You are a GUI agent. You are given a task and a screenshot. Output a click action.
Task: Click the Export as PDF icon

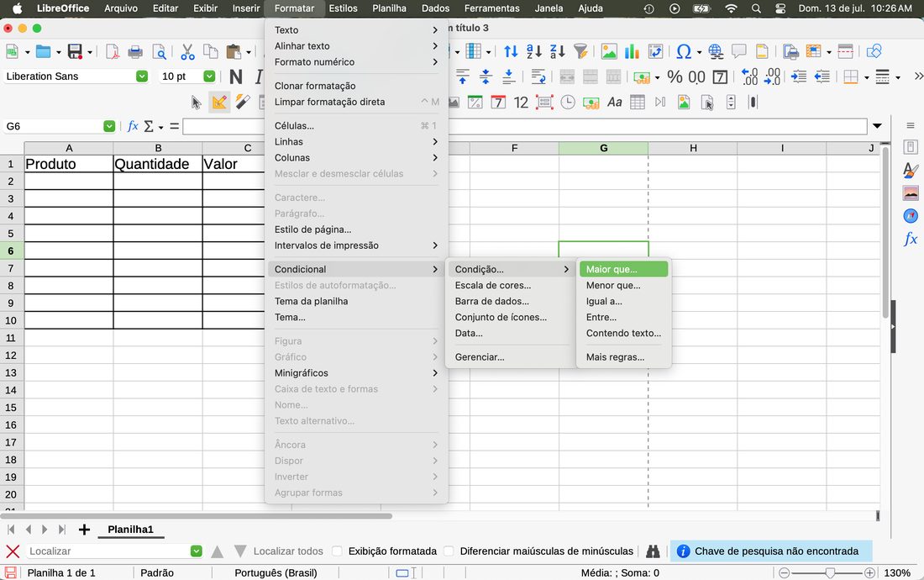112,52
